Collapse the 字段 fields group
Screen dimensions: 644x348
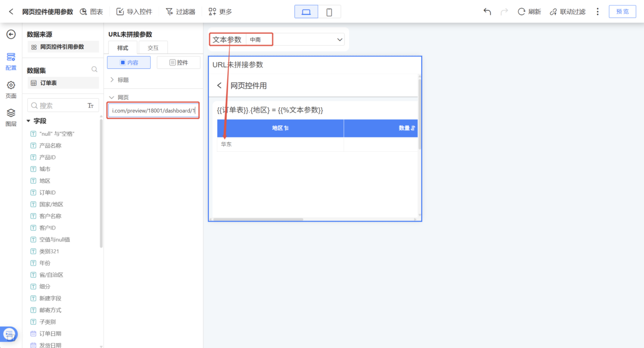(x=29, y=121)
